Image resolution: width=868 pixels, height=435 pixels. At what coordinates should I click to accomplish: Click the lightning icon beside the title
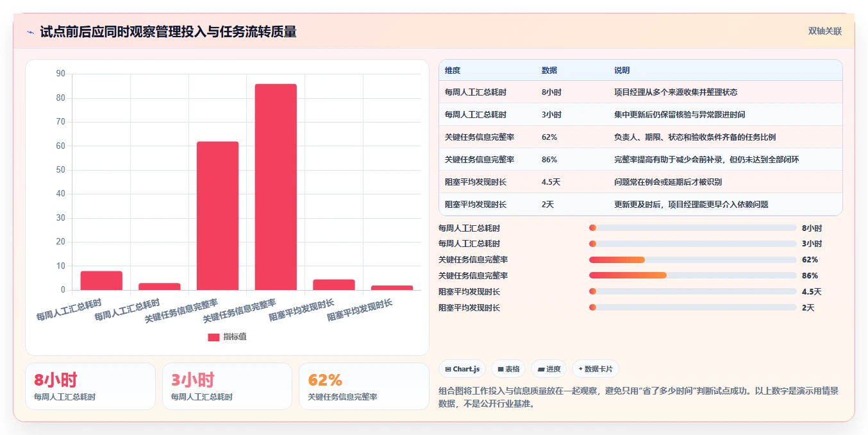pos(31,32)
